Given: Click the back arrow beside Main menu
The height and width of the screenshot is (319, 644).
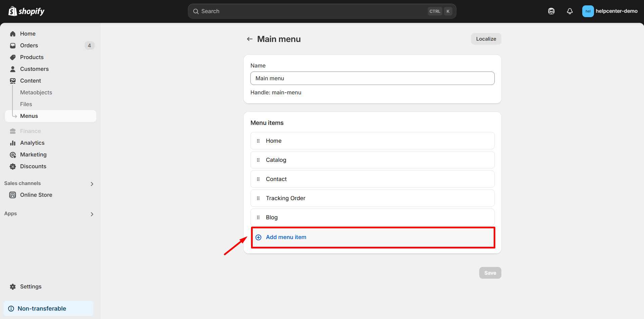Looking at the screenshot, I should (249, 39).
